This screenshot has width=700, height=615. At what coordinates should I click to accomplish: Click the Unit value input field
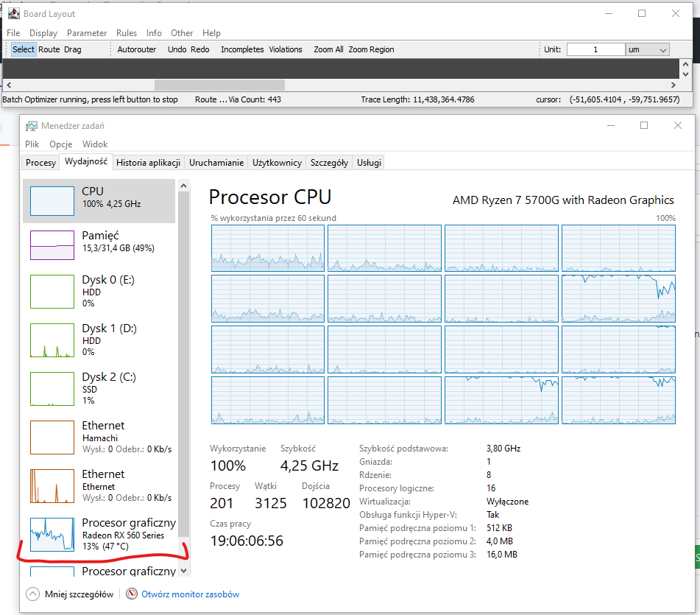pyautogui.click(x=595, y=49)
